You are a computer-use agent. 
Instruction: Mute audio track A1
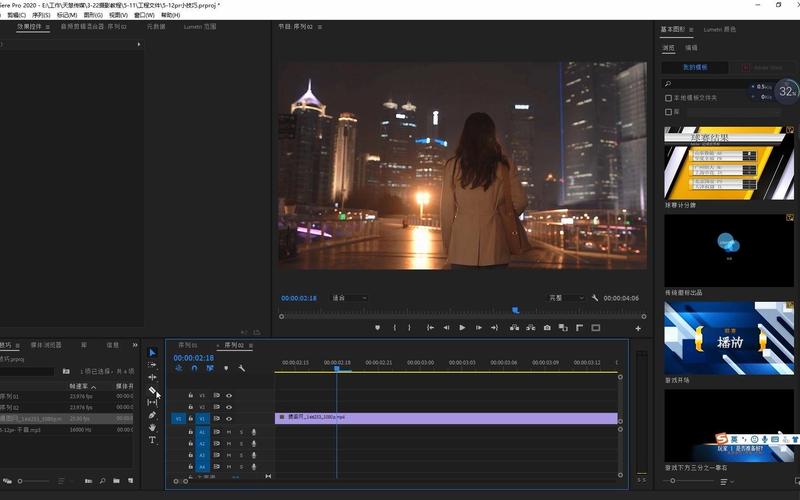[229, 432]
